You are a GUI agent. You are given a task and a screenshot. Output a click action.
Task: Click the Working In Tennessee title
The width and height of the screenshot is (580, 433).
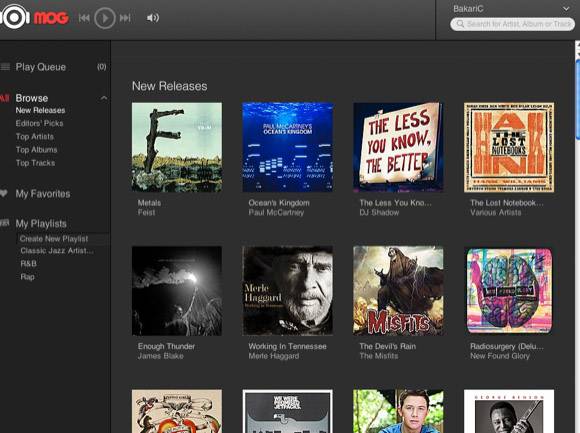(287, 346)
